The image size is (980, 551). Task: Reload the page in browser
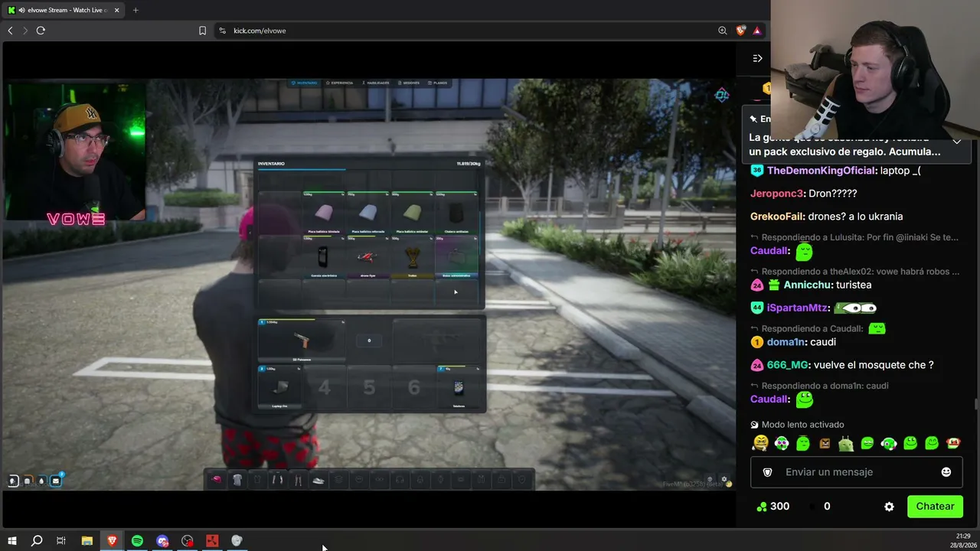41,31
